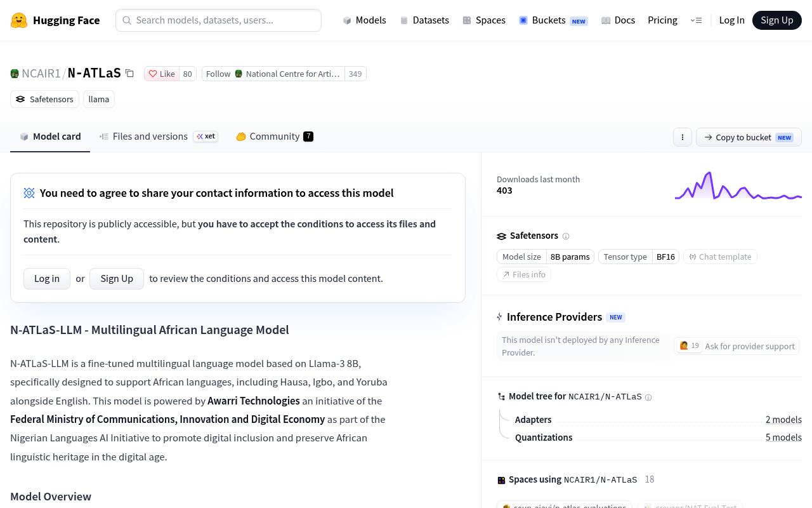Screen dimensions: 812x508
Task: Click the Sign Up header button
Action: coord(777,20)
